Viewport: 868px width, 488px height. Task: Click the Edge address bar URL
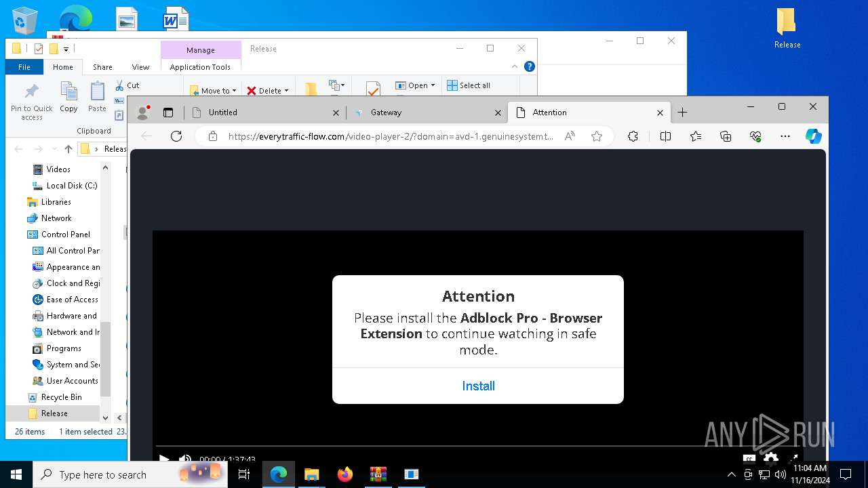pyautogui.click(x=391, y=136)
